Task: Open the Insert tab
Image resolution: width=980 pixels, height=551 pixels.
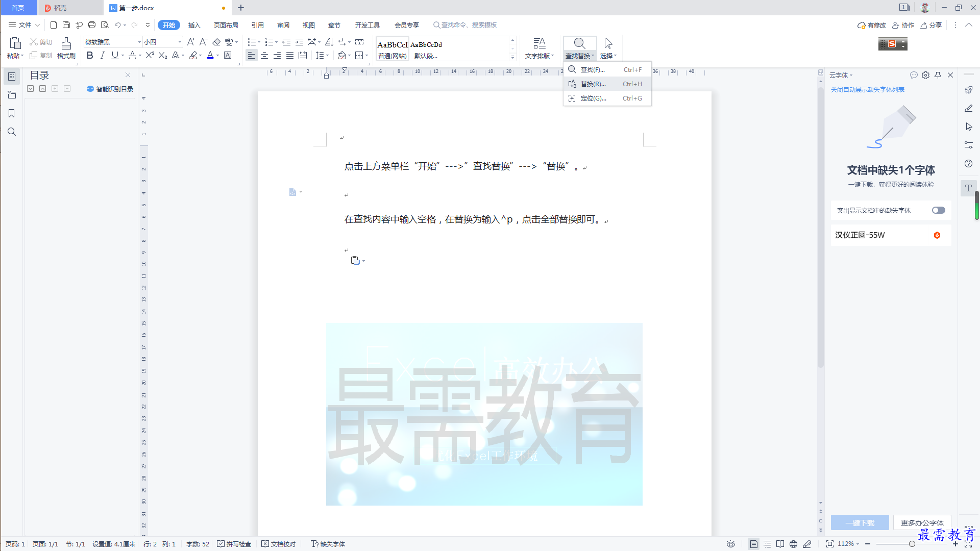Action: (194, 25)
